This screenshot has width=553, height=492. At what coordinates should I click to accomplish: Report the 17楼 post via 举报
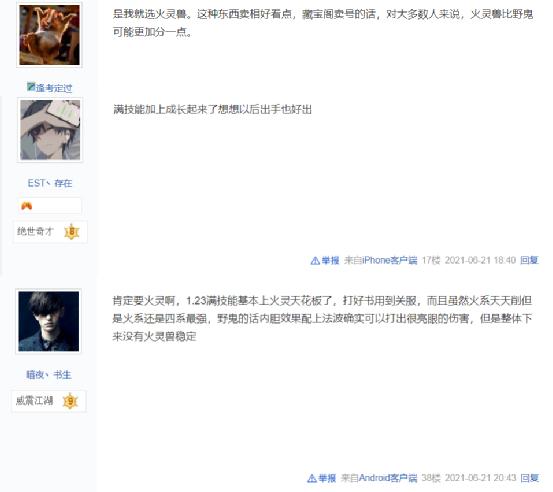(x=330, y=260)
